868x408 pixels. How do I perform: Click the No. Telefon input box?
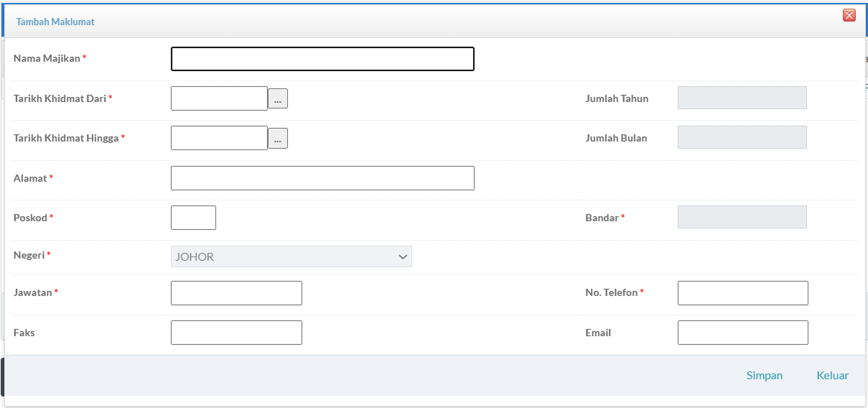pyautogui.click(x=742, y=293)
